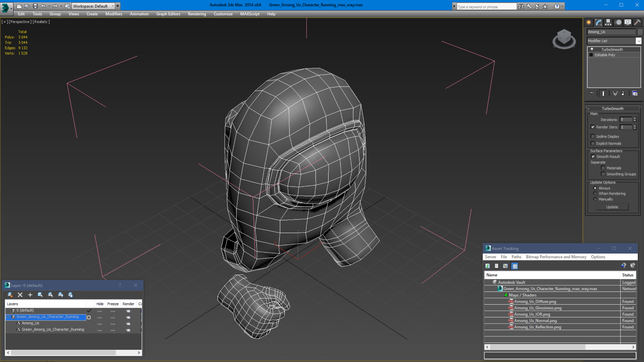Toggle Show End Result icon in modifier stack
644x362 pixels.
(x=603, y=93)
